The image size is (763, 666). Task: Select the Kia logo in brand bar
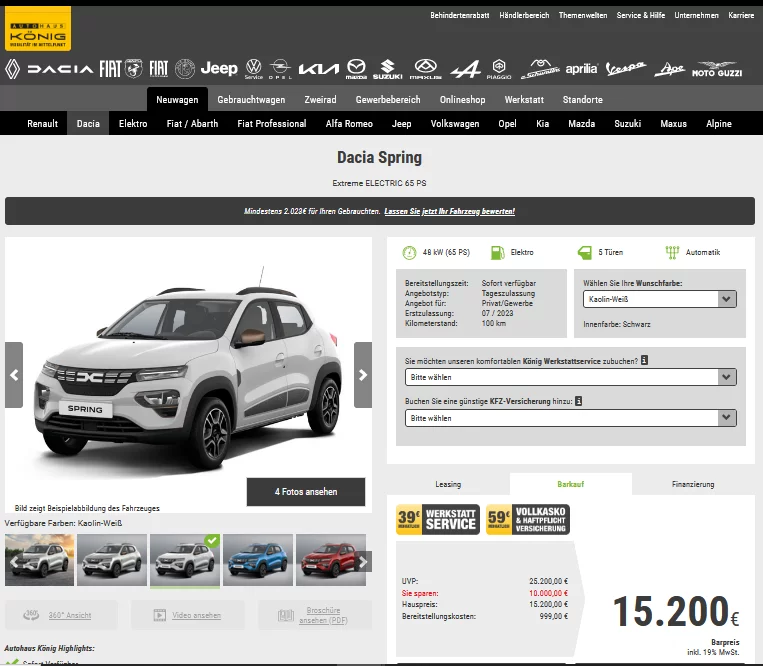[319, 69]
